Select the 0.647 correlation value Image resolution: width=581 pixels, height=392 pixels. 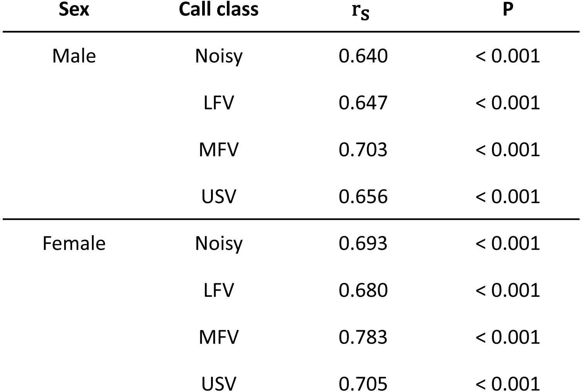pos(363,103)
